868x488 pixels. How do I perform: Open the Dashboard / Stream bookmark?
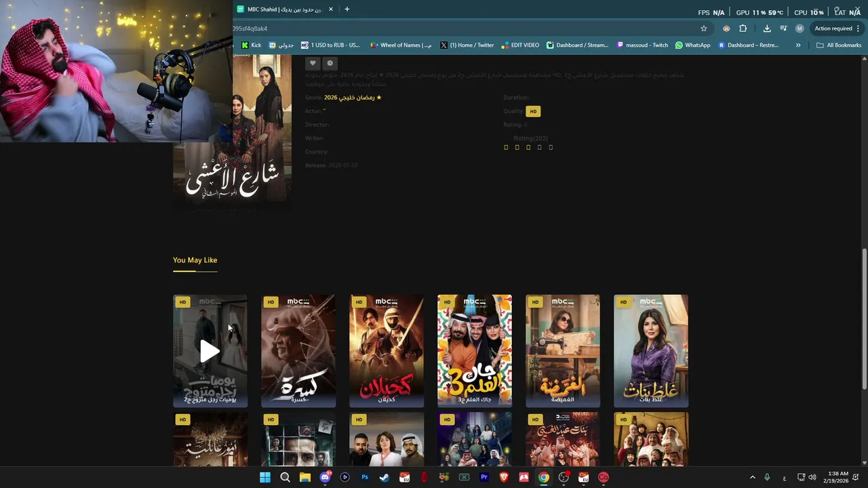[578, 45]
